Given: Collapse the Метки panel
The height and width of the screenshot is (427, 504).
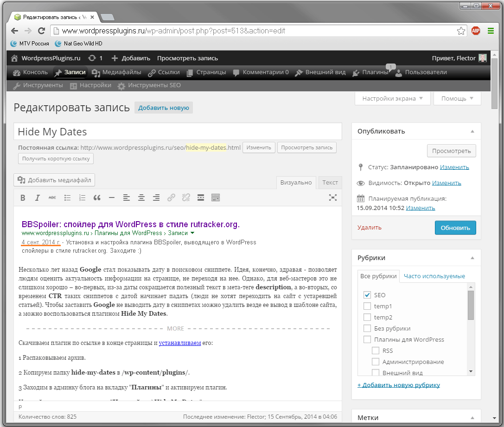Looking at the screenshot, I should pos(472,418).
